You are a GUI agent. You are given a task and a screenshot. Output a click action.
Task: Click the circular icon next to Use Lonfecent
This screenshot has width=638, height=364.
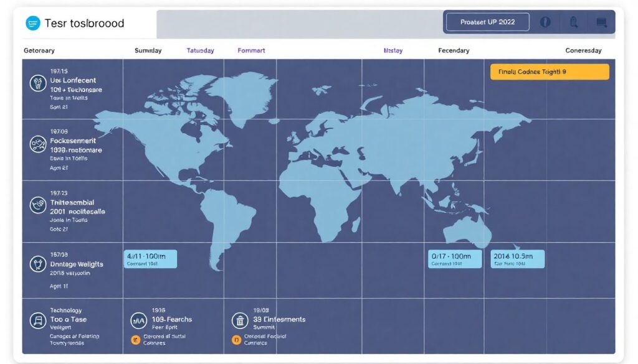tap(37, 83)
